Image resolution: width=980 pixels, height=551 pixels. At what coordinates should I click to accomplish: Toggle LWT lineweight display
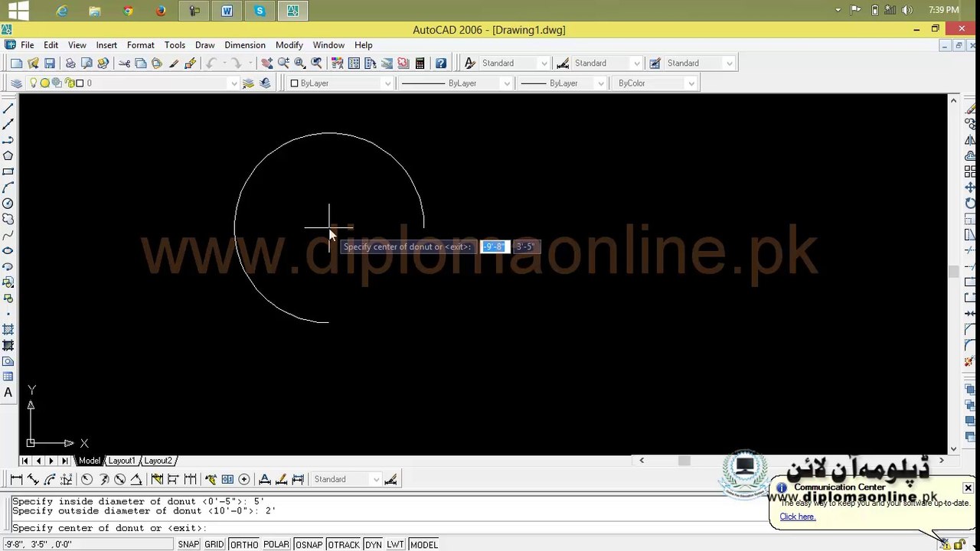[395, 545]
